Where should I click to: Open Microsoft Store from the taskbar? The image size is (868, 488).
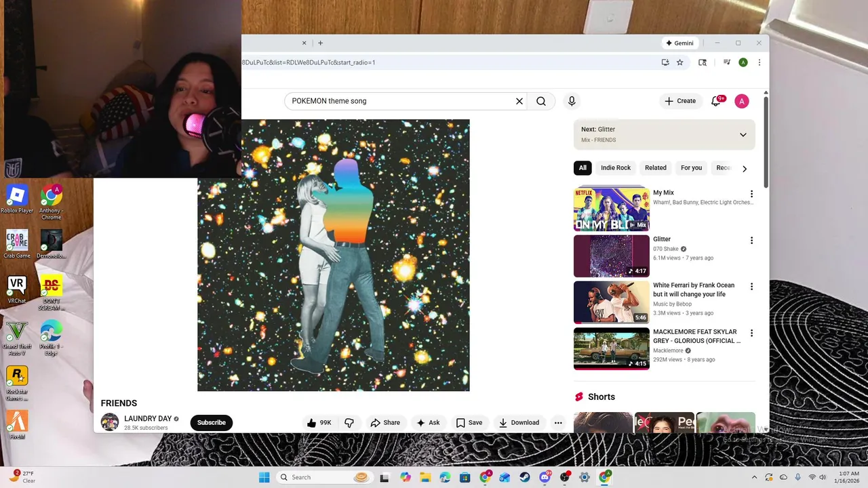(x=465, y=477)
